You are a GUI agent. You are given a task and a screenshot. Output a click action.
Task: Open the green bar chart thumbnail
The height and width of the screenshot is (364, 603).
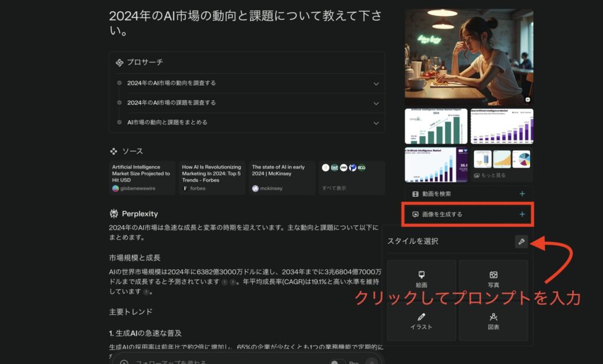(436, 126)
